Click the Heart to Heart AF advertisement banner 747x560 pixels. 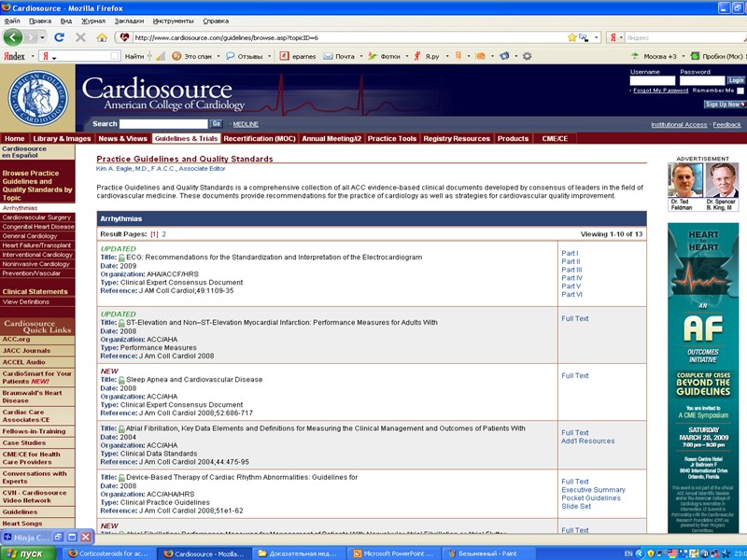[x=703, y=378]
